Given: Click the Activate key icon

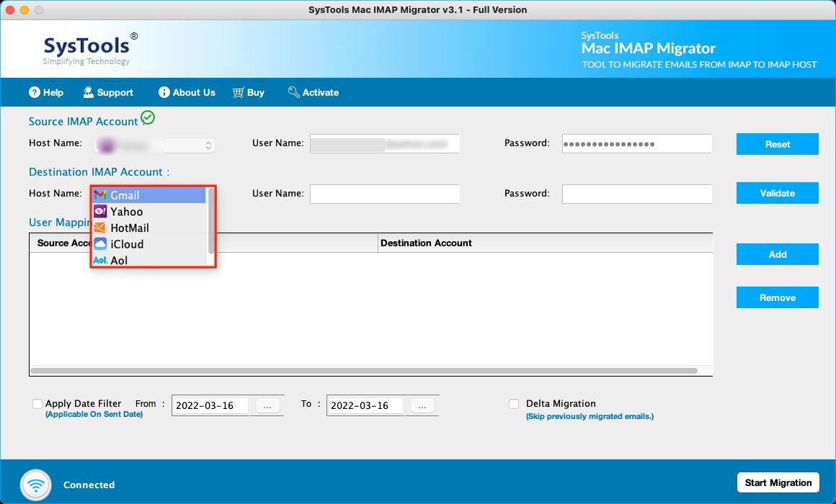Looking at the screenshot, I should point(294,92).
